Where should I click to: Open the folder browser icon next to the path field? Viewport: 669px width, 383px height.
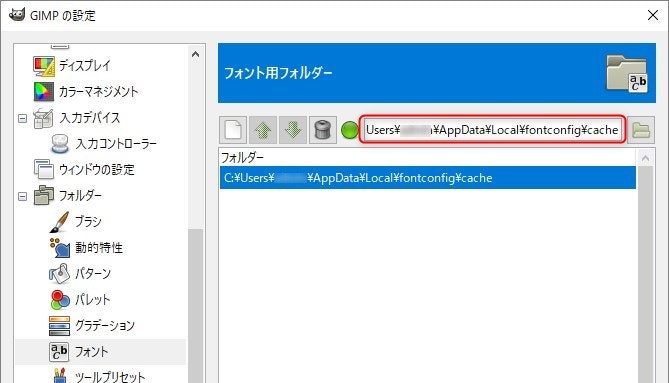point(641,130)
